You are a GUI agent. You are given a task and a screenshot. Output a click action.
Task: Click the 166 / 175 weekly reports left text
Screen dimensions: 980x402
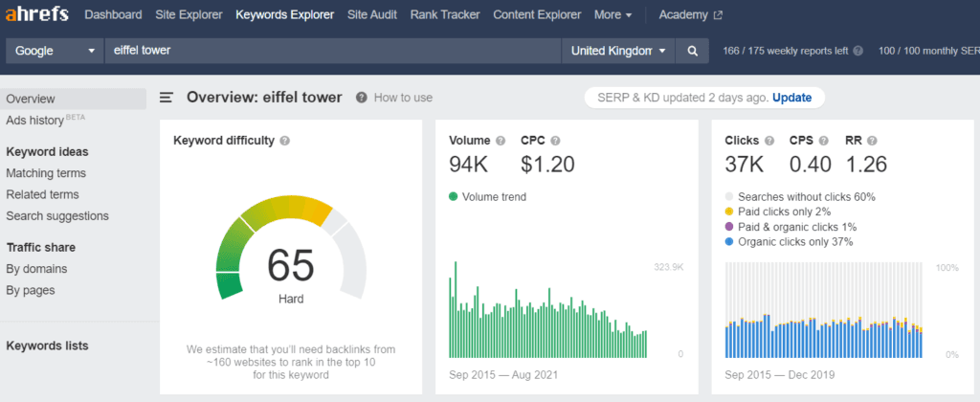[786, 51]
